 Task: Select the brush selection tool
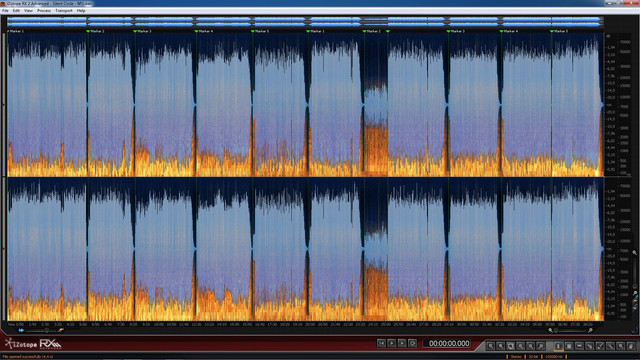pos(600,346)
